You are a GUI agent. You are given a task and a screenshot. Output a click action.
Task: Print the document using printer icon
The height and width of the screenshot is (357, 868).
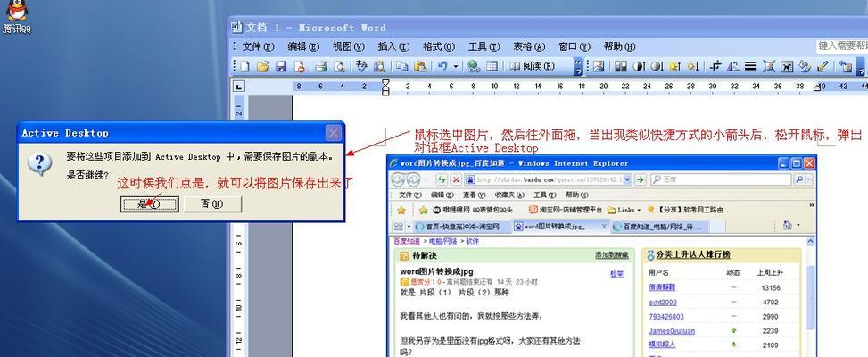(x=321, y=66)
